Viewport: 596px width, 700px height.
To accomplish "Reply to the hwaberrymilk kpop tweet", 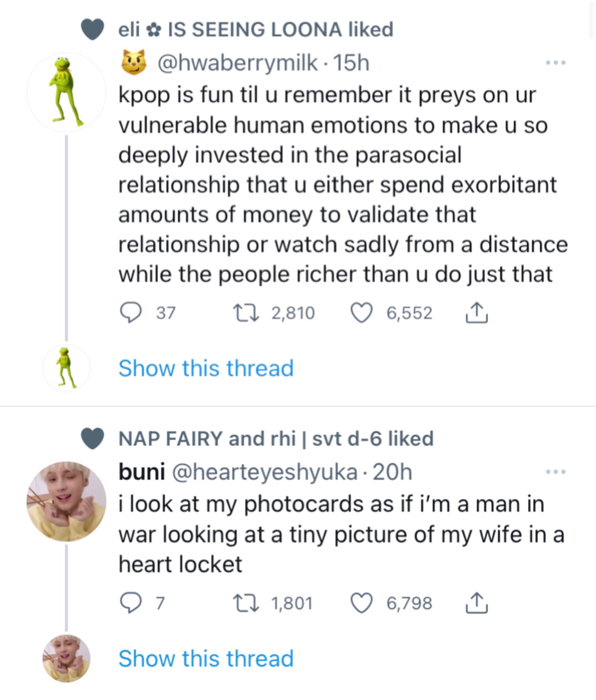I will click(131, 313).
